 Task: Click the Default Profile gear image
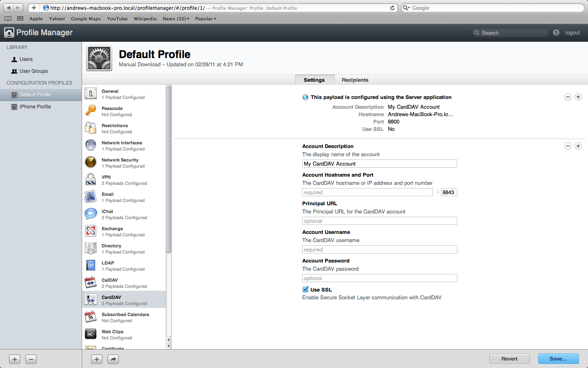[99, 58]
